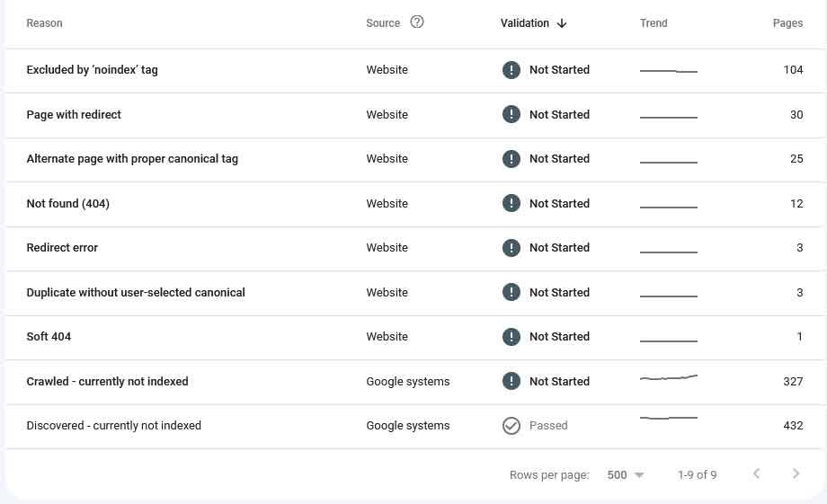Viewport: 827px width, 504px height.
Task: Click the Validation sort arrow icon
Action: click(x=562, y=23)
